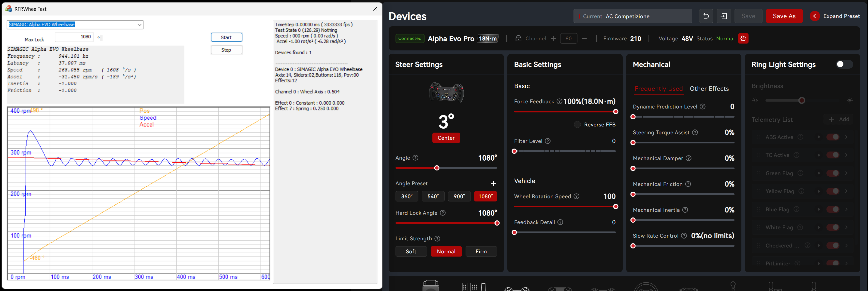Expand the Yellow Flag row chevron
The height and width of the screenshot is (291, 868).
tap(846, 191)
